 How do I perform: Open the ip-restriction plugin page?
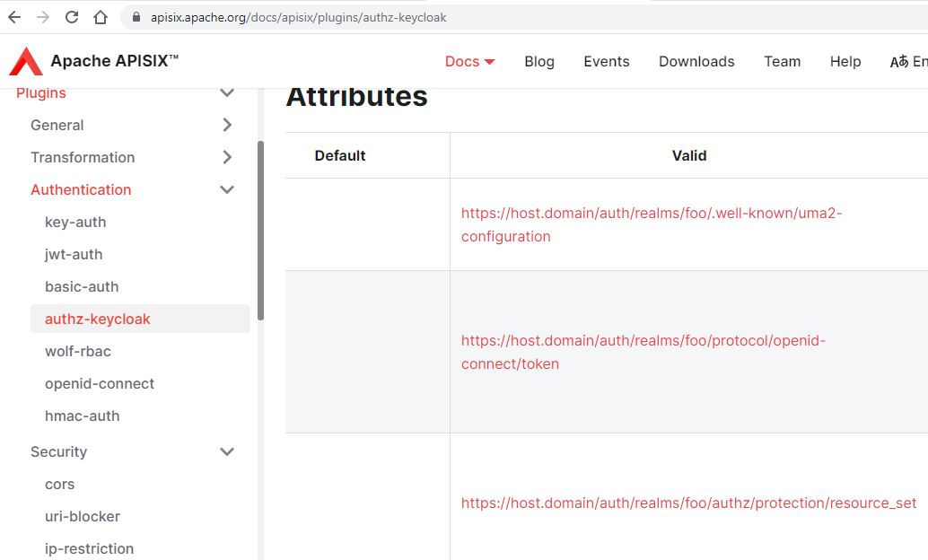90,548
